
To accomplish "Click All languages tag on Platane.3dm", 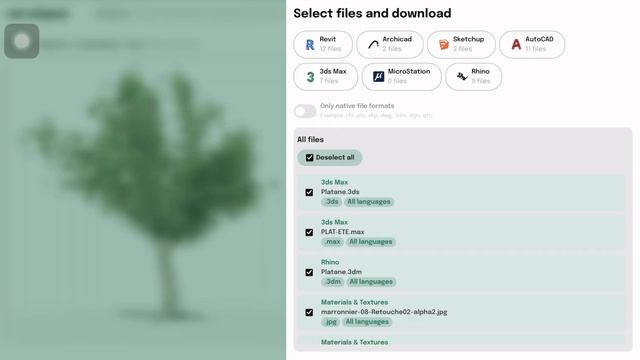I will coord(371,282).
